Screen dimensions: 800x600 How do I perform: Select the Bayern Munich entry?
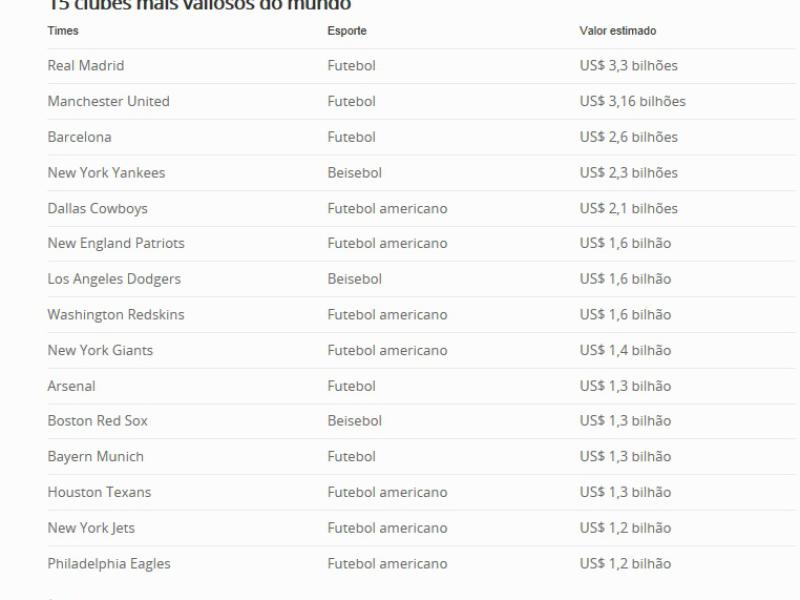point(96,456)
